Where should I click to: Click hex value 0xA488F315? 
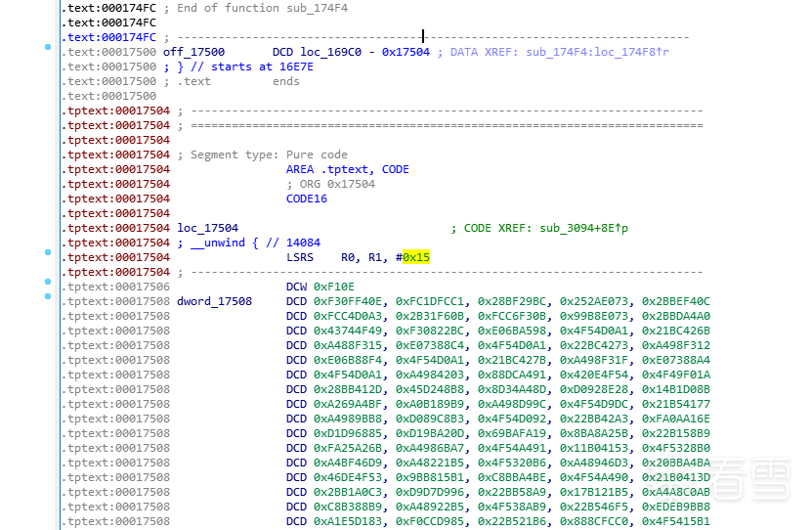click(348, 345)
